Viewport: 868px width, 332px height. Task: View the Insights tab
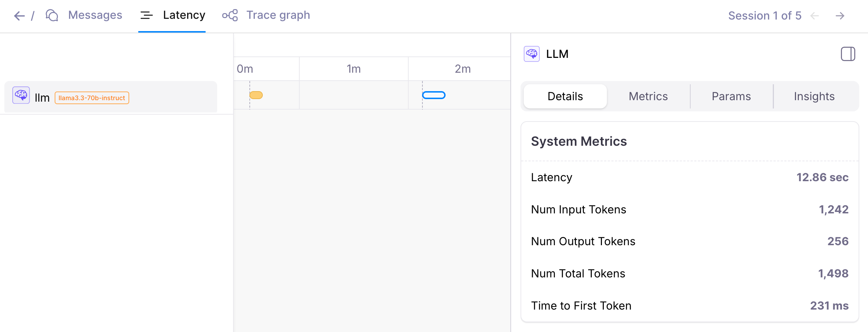(x=814, y=96)
